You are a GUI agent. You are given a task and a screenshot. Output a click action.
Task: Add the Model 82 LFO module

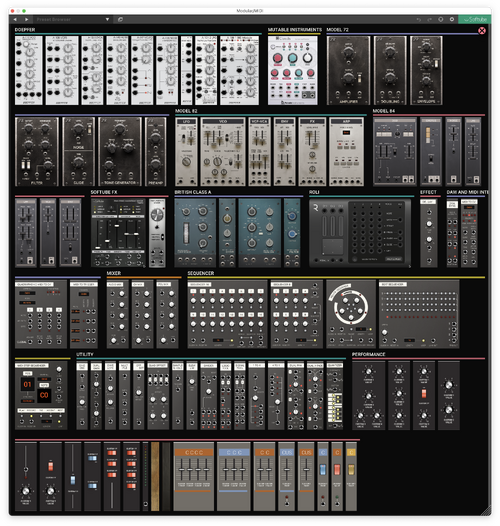coord(186,152)
